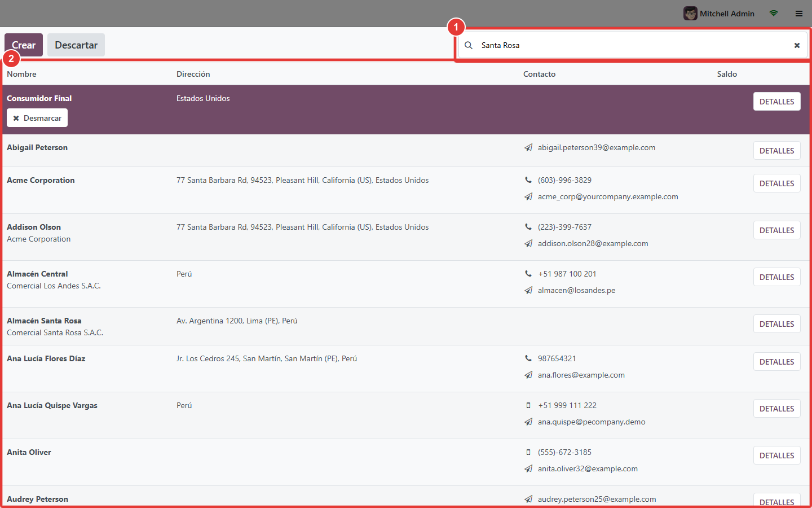The image size is (812, 508).
Task: Click the search magnifier icon
Action: pyautogui.click(x=469, y=45)
